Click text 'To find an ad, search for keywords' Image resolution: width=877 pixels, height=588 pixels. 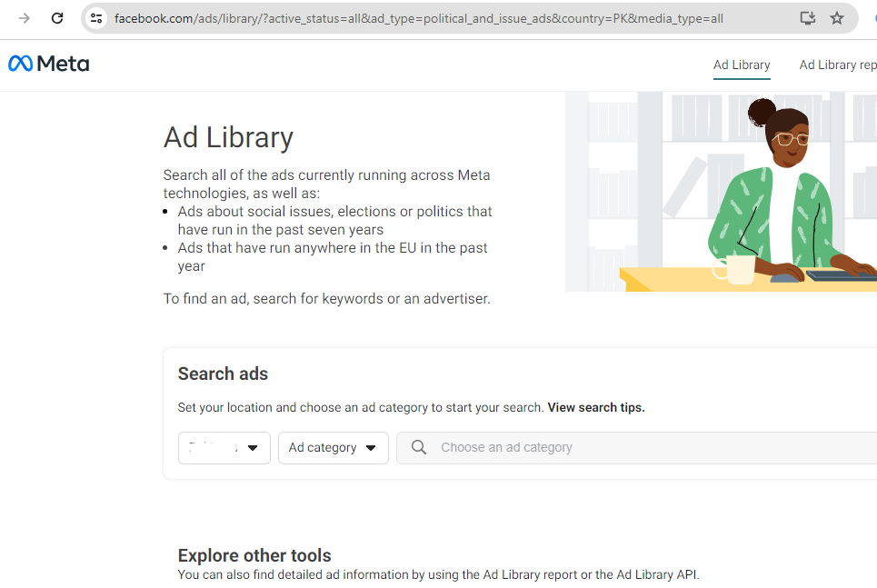[x=326, y=299]
